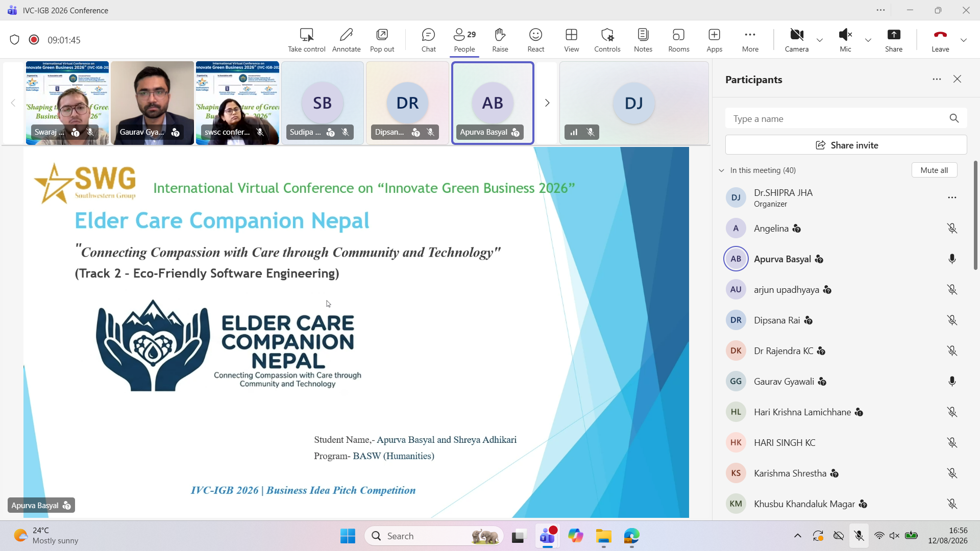This screenshot has width=980, height=551.
Task: Show previous participants in video gallery
Action: (x=13, y=103)
